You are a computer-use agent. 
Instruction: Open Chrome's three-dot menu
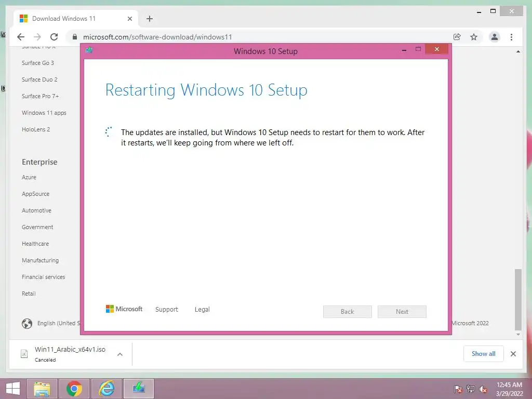point(511,37)
